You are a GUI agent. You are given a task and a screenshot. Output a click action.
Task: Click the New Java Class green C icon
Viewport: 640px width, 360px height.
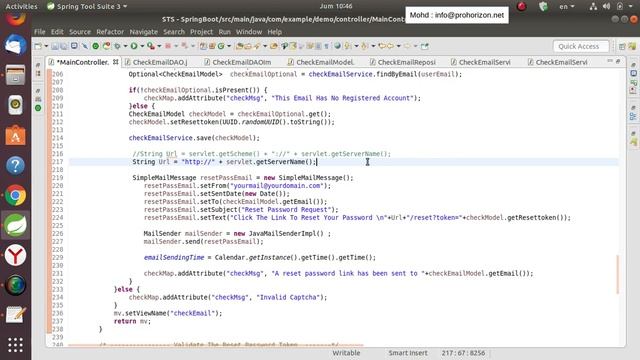221,46
